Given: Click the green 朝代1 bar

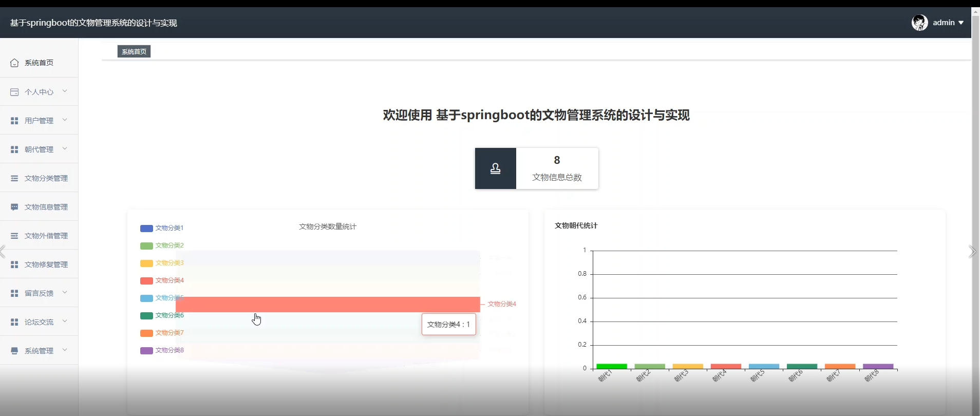Looking at the screenshot, I should (612, 366).
